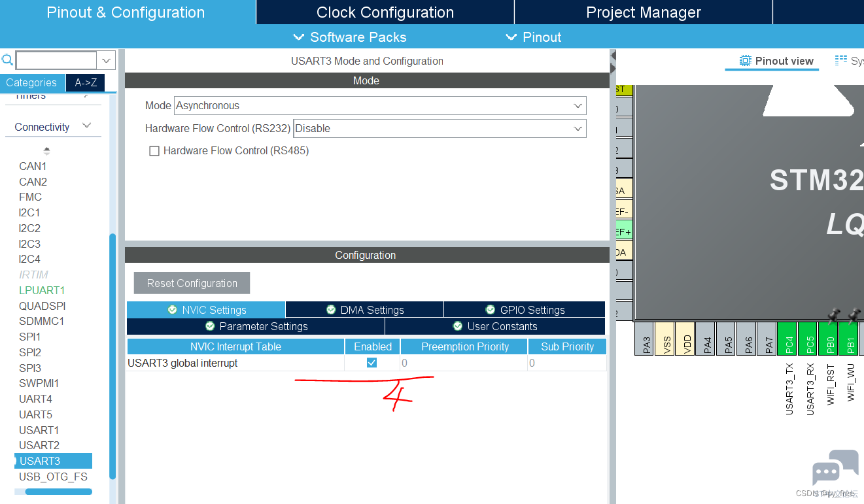Click the NVIC Settings green check icon
The height and width of the screenshot is (504, 864).
click(172, 310)
